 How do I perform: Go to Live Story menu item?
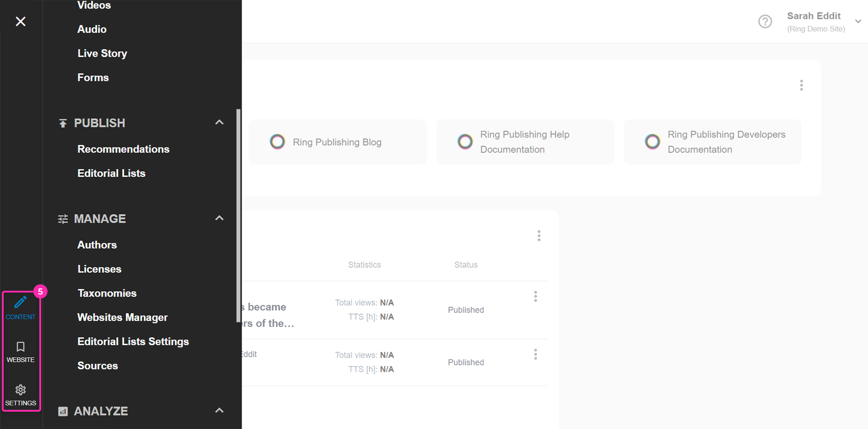[x=102, y=53]
